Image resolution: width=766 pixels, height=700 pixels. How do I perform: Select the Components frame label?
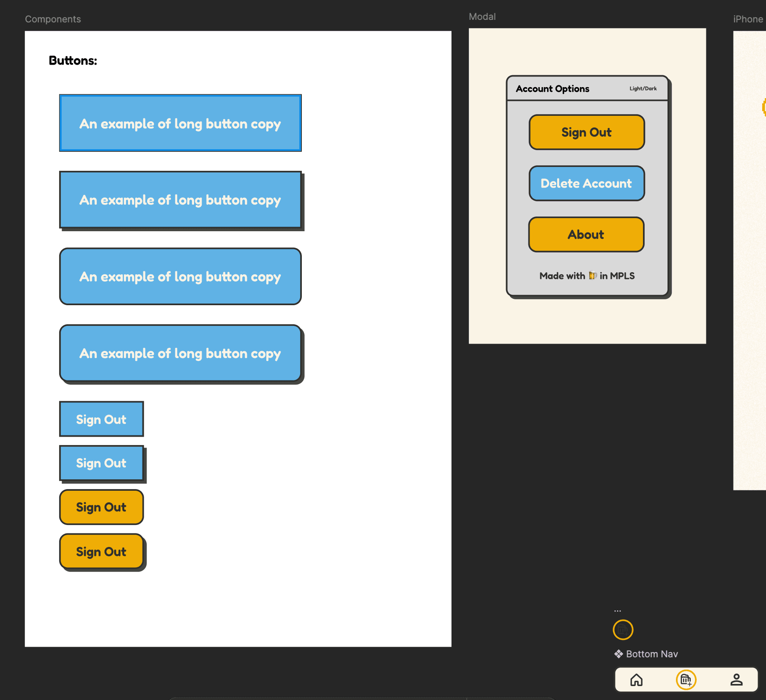pyautogui.click(x=53, y=19)
